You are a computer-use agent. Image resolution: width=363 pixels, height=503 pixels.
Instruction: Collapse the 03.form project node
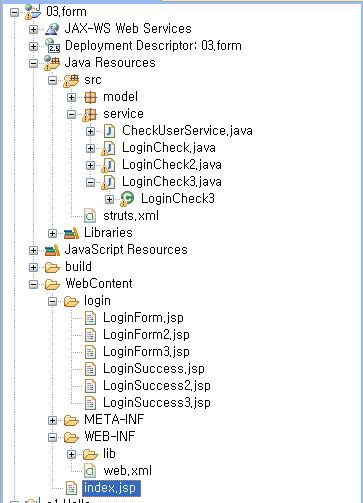click(14, 13)
